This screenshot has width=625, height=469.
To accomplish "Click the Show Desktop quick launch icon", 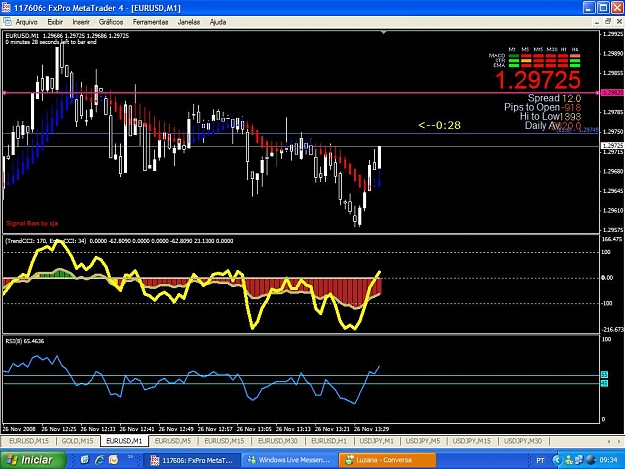I will [x=85, y=460].
